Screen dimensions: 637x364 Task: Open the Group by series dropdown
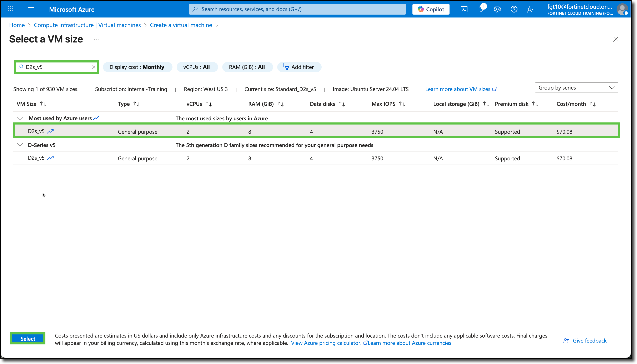tap(576, 87)
